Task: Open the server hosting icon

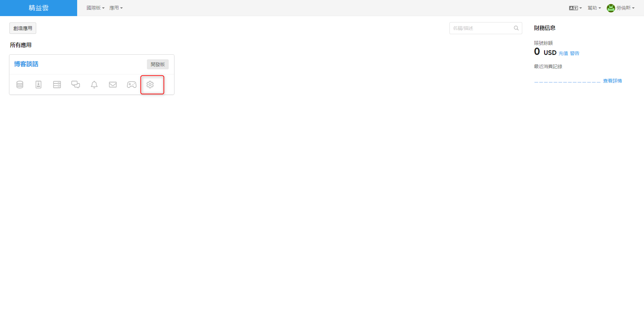Action: [57, 84]
